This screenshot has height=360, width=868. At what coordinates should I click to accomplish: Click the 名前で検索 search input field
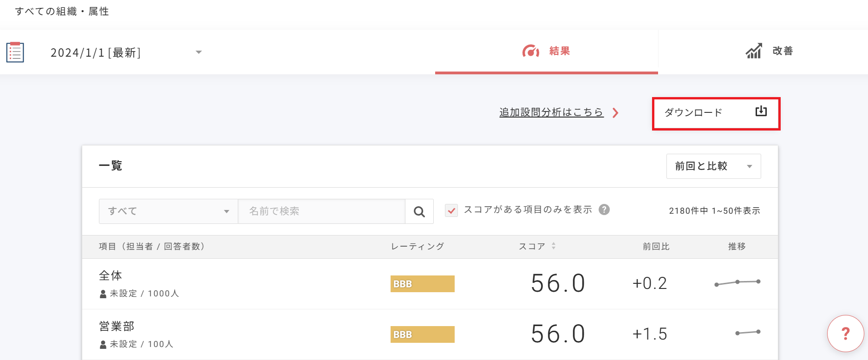321,211
